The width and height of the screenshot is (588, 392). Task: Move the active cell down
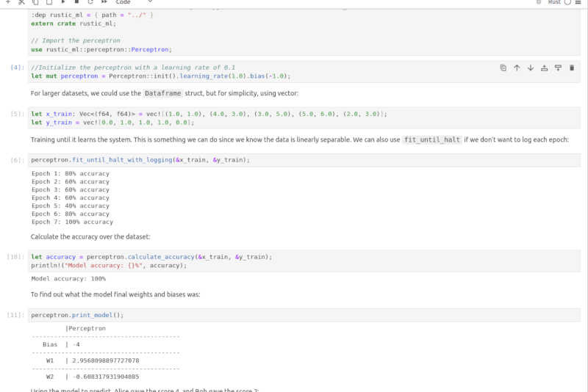click(531, 68)
